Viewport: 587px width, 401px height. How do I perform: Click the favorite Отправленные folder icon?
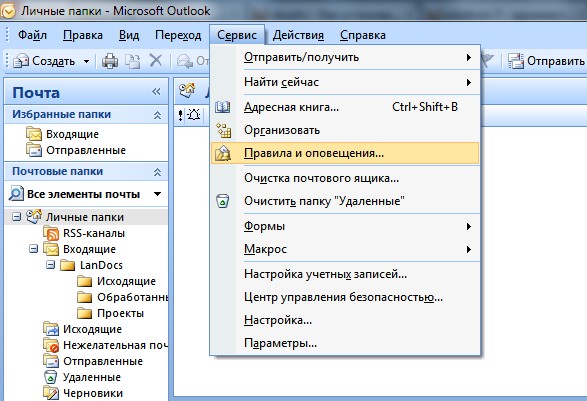point(34,150)
